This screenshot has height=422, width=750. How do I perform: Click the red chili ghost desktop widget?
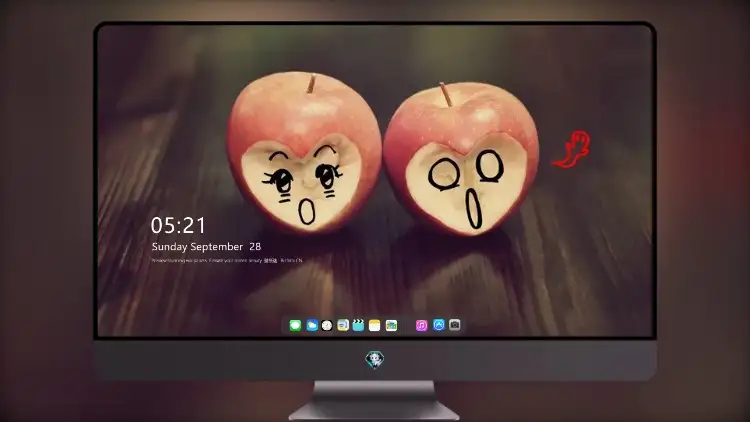(572, 149)
